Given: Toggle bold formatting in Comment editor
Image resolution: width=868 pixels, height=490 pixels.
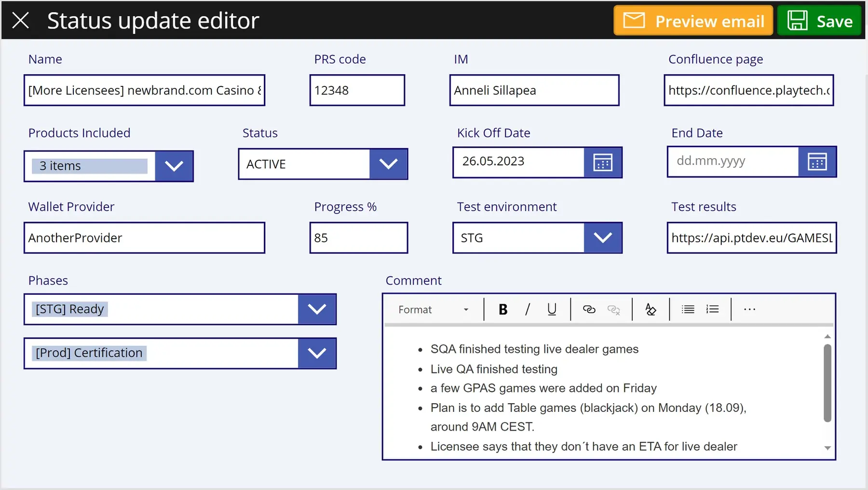Looking at the screenshot, I should click(503, 310).
